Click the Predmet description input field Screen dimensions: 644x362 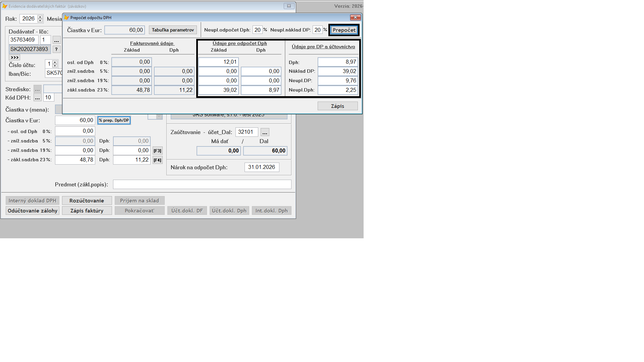(x=202, y=184)
